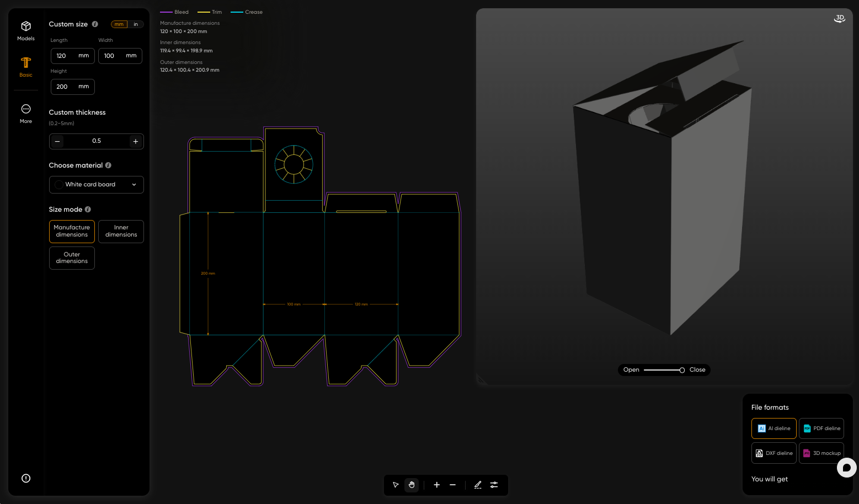The height and width of the screenshot is (504, 859).
Task: Select Outer dimensions size mode
Action: click(x=72, y=258)
